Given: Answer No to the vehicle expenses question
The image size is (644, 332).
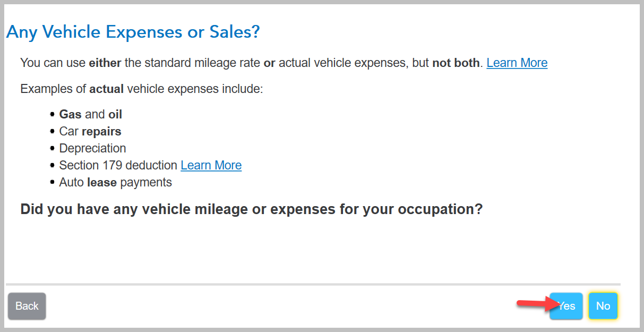Looking at the screenshot, I should [x=603, y=306].
